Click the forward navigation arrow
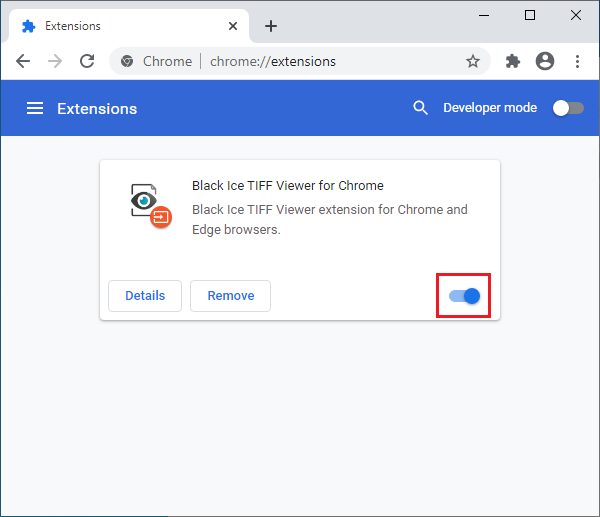This screenshot has width=600, height=517. coord(55,61)
